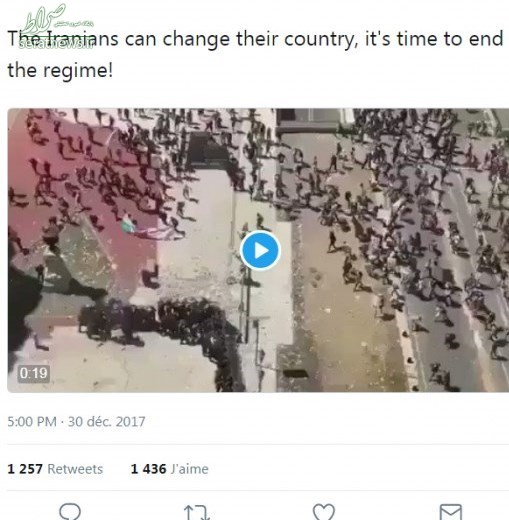Start the video with the blue play button
Screen dimensions: 509x520
[260, 250]
